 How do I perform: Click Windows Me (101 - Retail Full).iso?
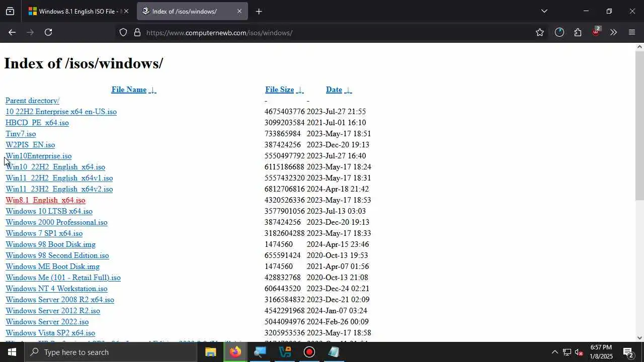click(63, 278)
